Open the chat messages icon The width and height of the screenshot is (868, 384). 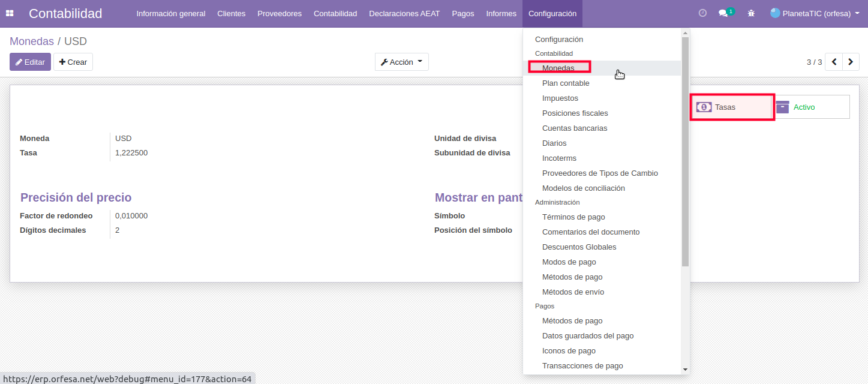(725, 13)
